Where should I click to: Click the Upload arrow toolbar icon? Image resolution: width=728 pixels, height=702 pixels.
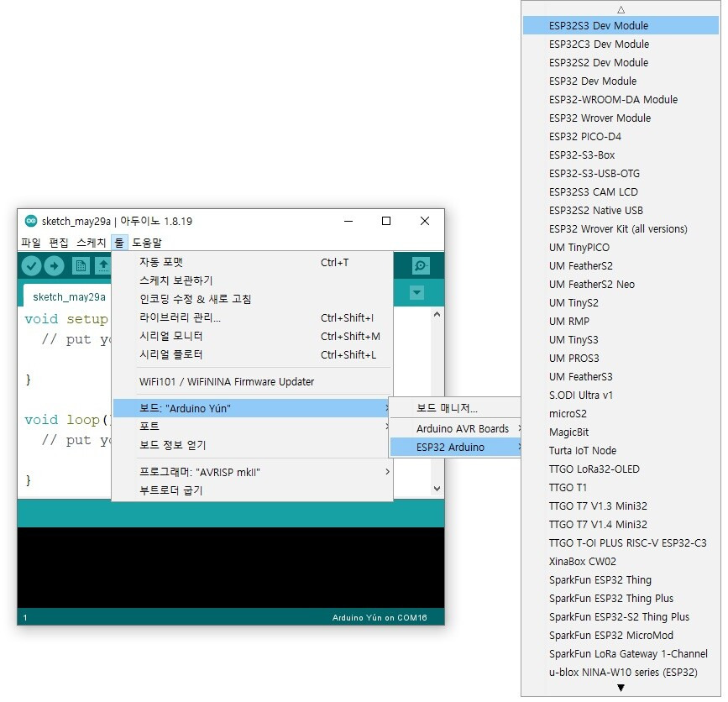[x=55, y=266]
